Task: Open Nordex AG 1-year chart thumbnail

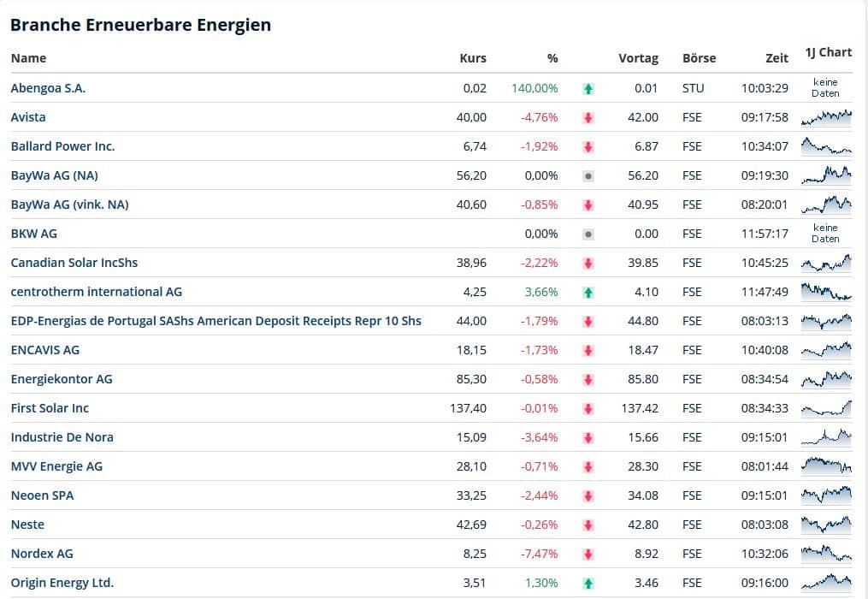Action: (x=826, y=554)
